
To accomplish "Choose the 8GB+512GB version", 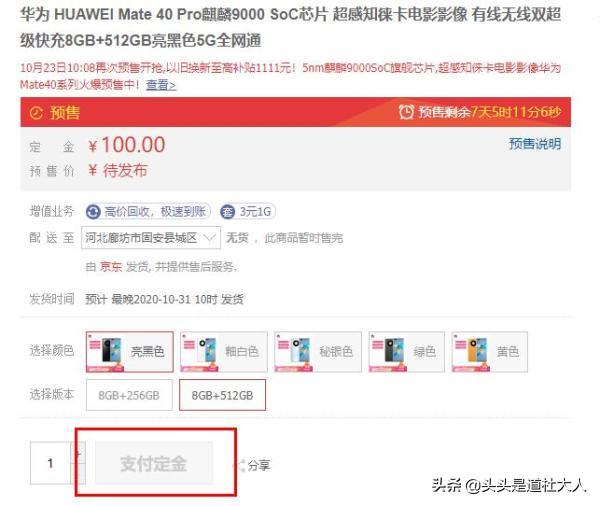I will pos(222,395).
